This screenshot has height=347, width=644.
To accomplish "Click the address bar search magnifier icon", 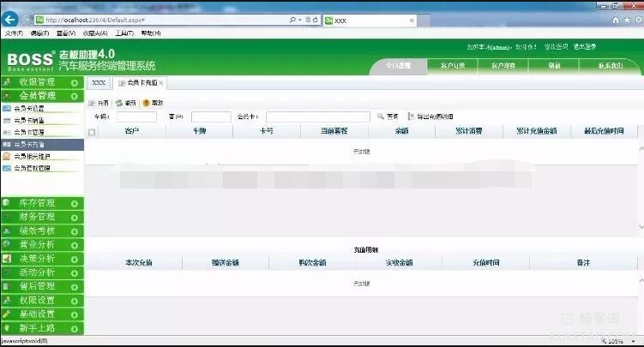I will point(292,20).
